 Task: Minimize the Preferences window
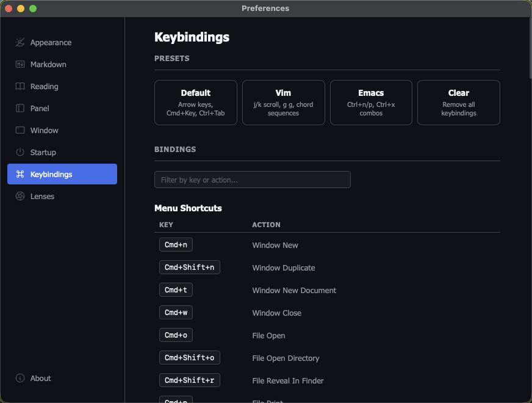[x=21, y=9]
